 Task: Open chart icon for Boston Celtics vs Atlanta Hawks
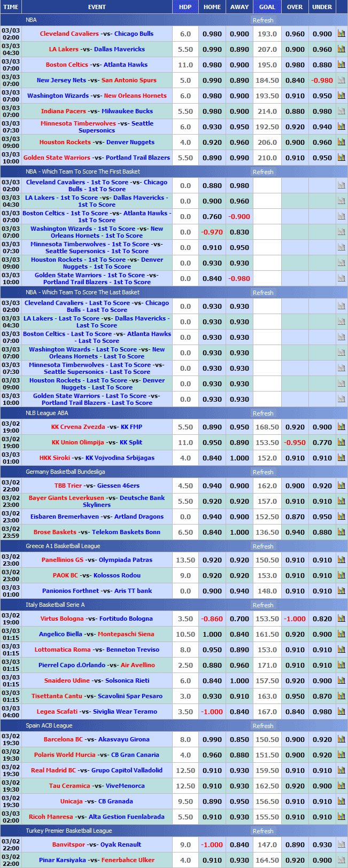[341, 65]
